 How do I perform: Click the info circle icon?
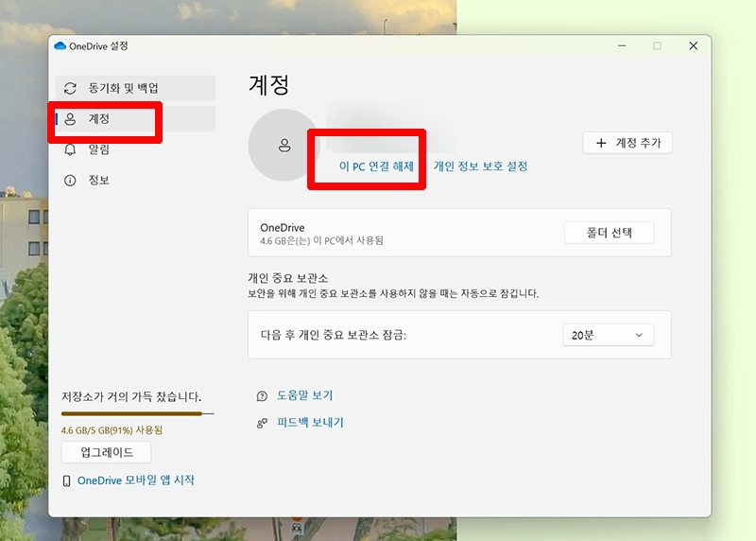(70, 181)
